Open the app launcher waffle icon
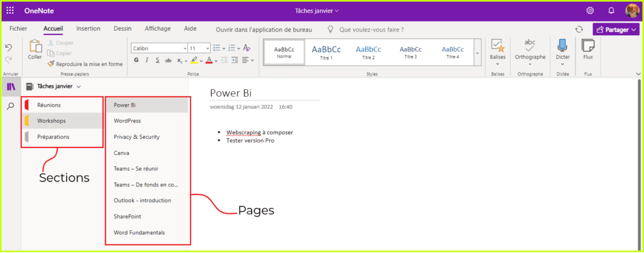644x253 pixels. point(10,11)
